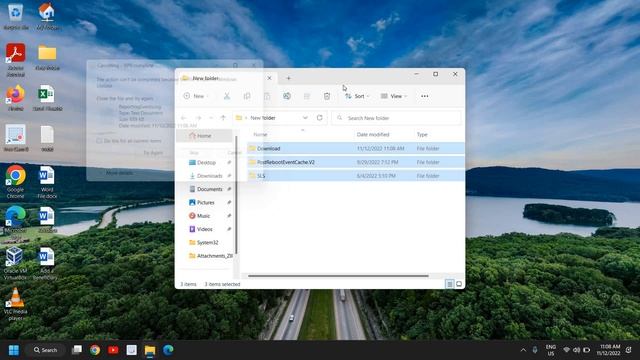640x360 pixels.
Task: Click the Paste clipboard icon in Explorer toolbar
Action: pyautogui.click(x=267, y=96)
